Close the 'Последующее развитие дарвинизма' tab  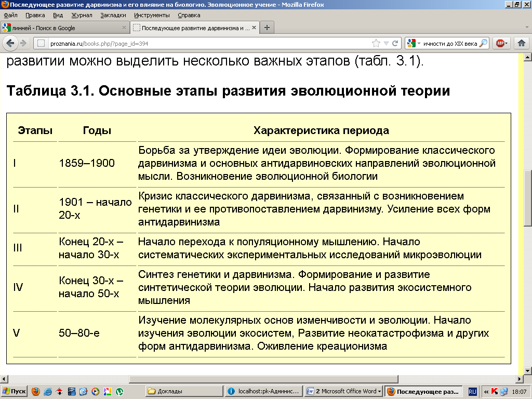(x=254, y=28)
